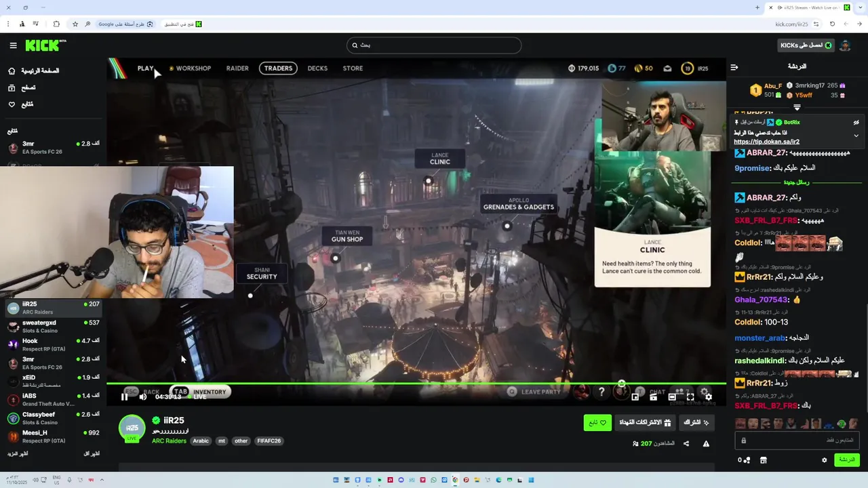This screenshot has height=488, width=868.
Task: Click green Chat send button
Action: click(846, 460)
